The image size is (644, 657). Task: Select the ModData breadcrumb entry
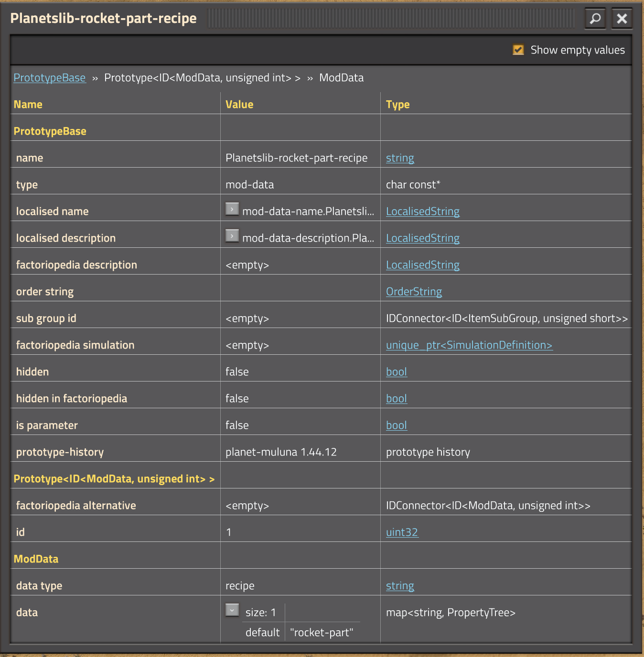(342, 78)
